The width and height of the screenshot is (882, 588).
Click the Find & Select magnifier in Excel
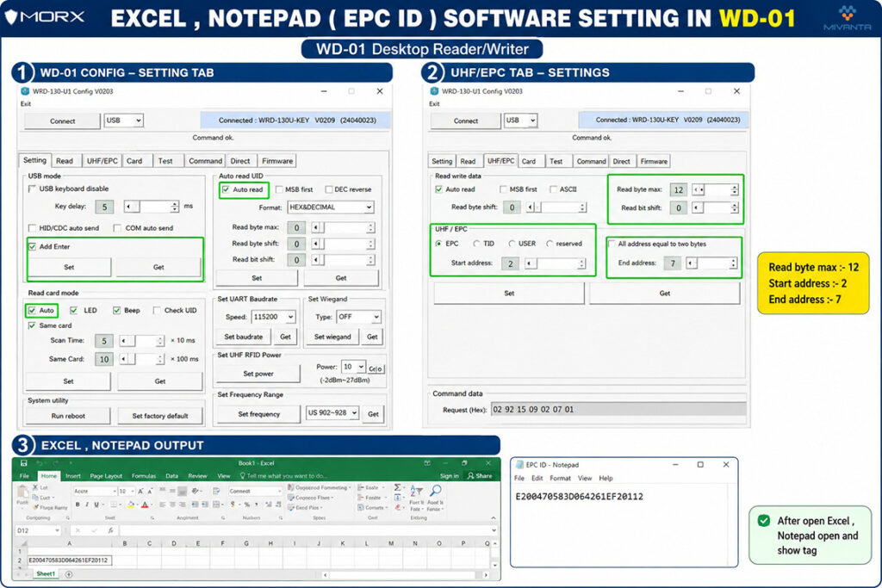point(435,491)
